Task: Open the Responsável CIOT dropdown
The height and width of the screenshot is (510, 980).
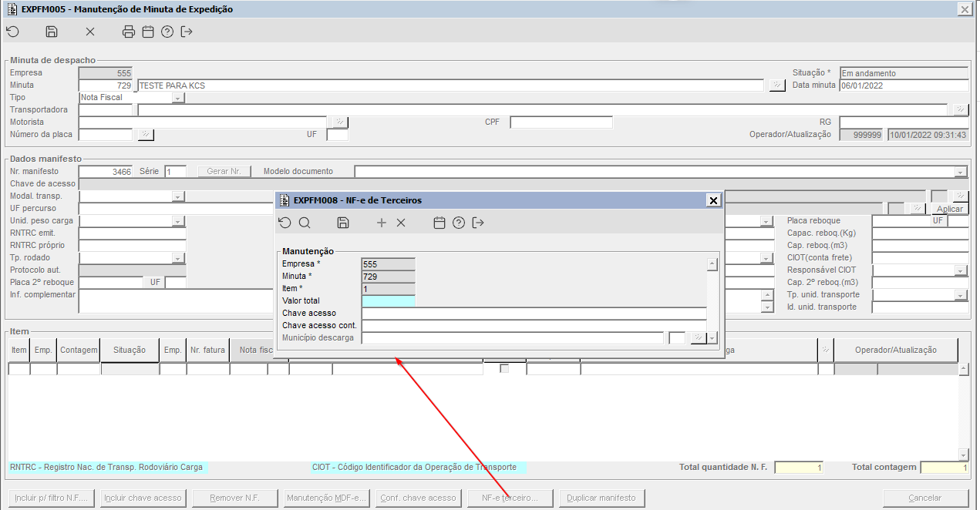Action: point(961,270)
